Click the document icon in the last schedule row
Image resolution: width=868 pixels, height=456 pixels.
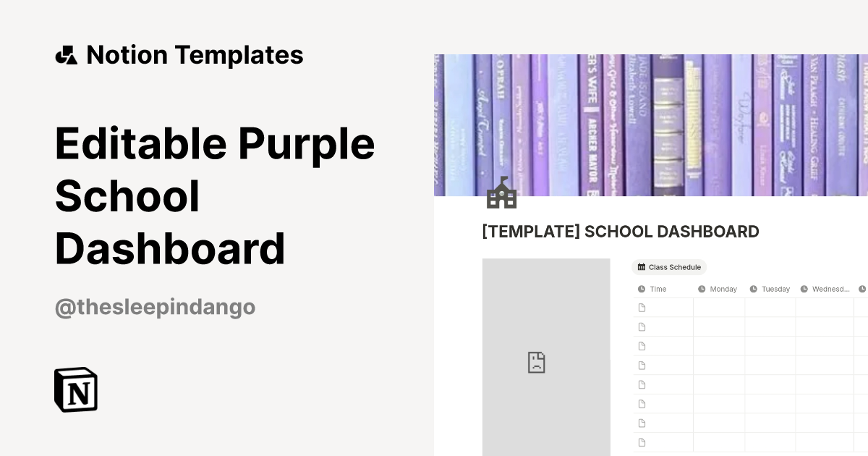642,442
